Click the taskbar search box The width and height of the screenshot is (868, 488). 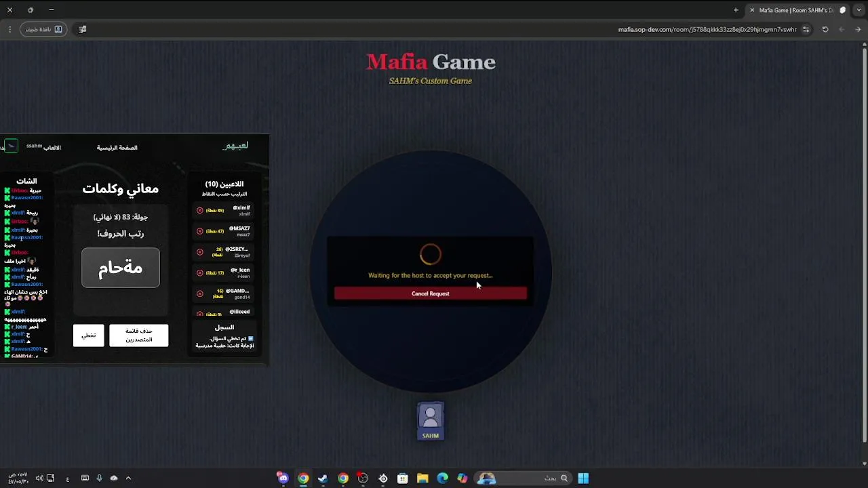pyautogui.click(x=524, y=479)
